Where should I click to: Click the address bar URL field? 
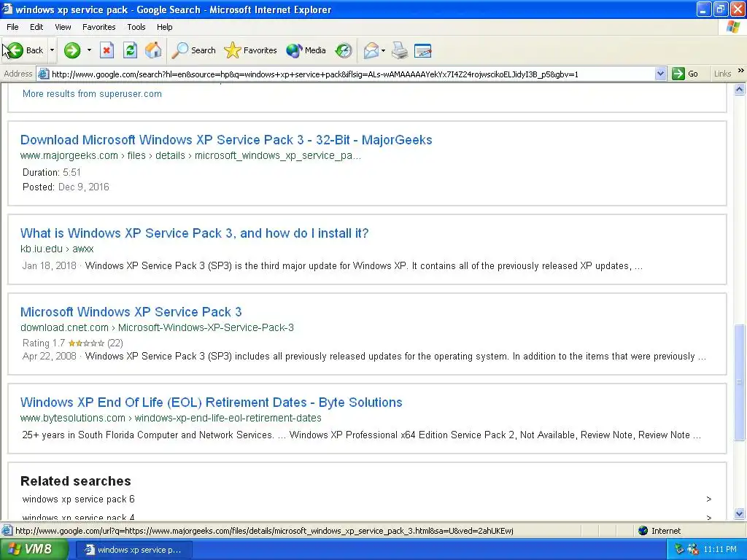pos(352,74)
